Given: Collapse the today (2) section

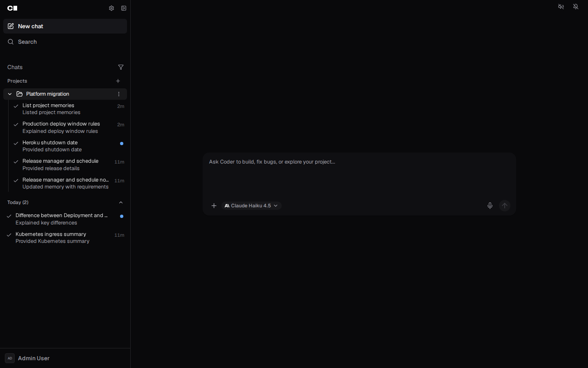Looking at the screenshot, I should tap(121, 202).
